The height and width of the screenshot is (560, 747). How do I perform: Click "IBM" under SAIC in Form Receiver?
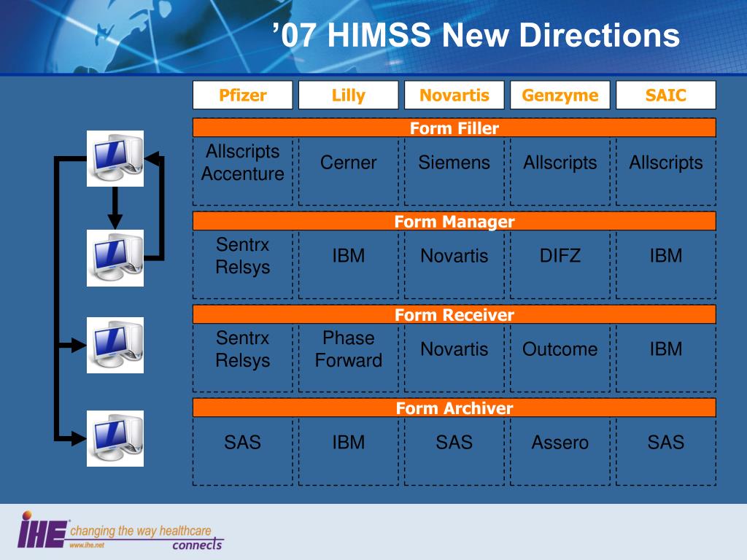[x=665, y=349]
